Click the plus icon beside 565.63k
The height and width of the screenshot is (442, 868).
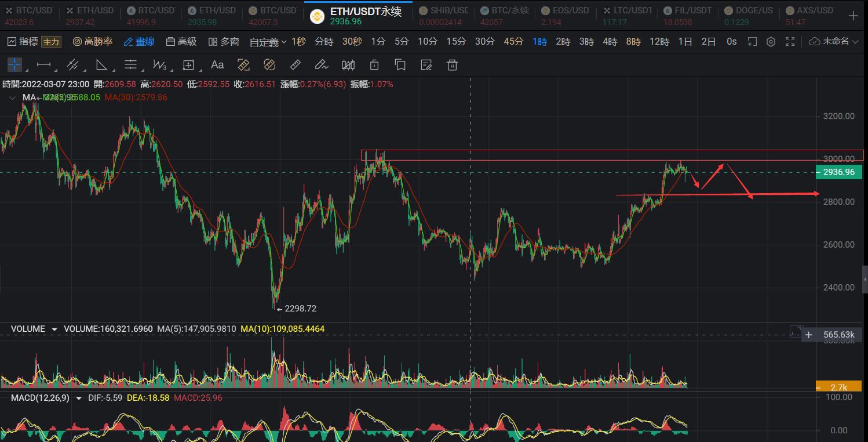809,335
